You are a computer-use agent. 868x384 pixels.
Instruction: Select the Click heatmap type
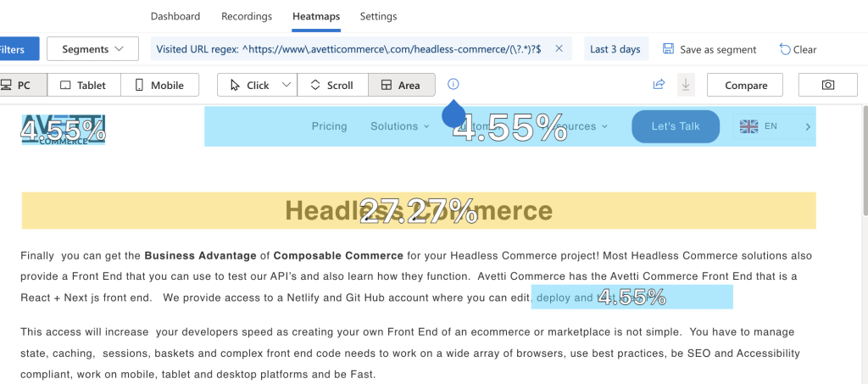tap(249, 86)
